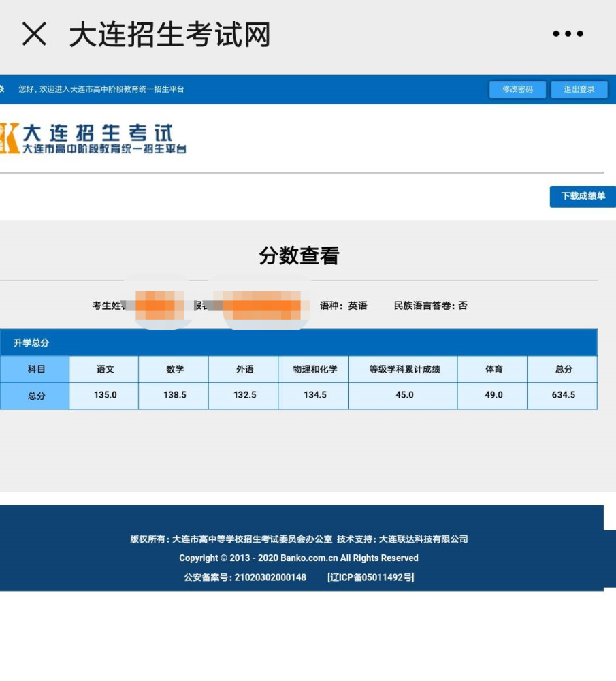616x681 pixels.
Task: Click the 退出登录 button
Action: (x=579, y=89)
